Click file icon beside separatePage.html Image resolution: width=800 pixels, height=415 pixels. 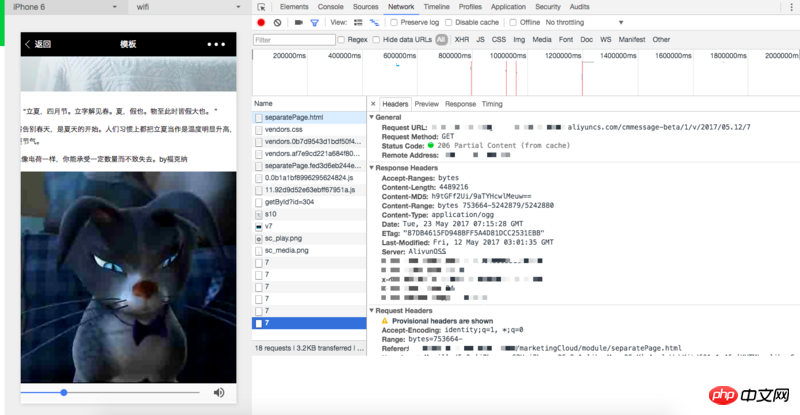click(259, 117)
